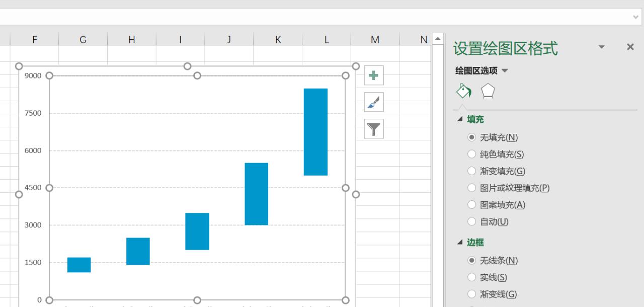Close the 设置绘图区格式 pane
This screenshot has height=307, width=644.
click(630, 47)
